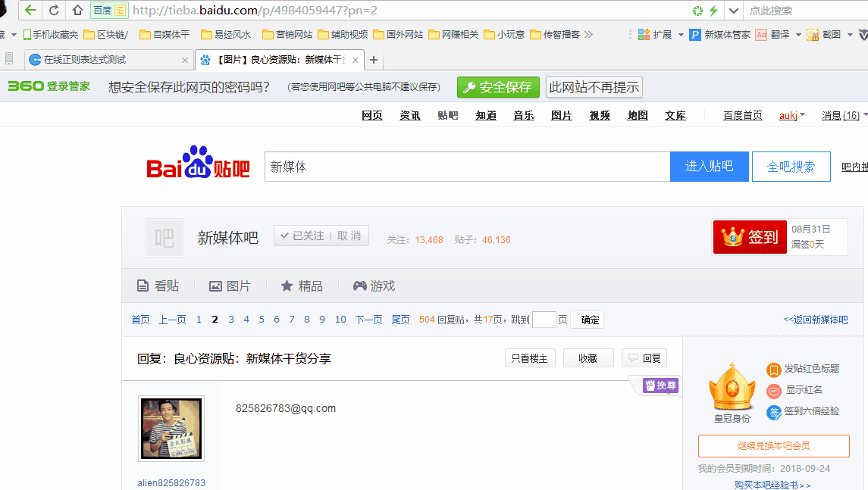Click the 全吧搜索 button
The height and width of the screenshot is (490, 868).
[791, 167]
